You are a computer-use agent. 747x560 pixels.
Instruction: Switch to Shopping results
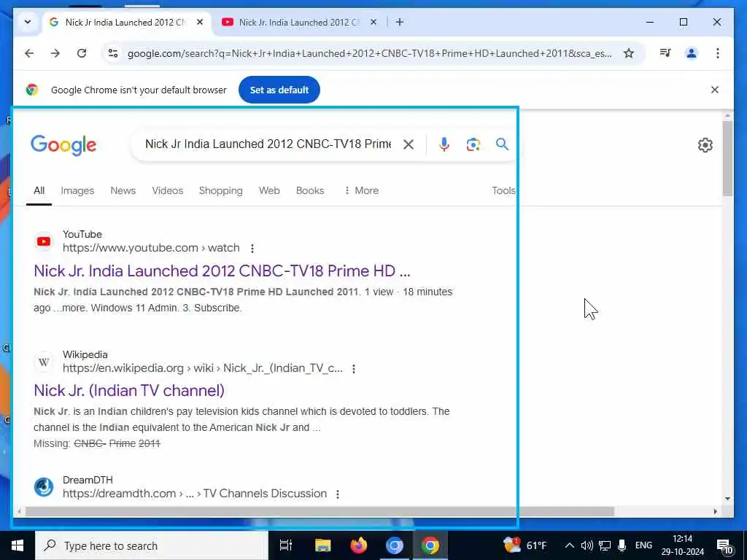pyautogui.click(x=220, y=190)
